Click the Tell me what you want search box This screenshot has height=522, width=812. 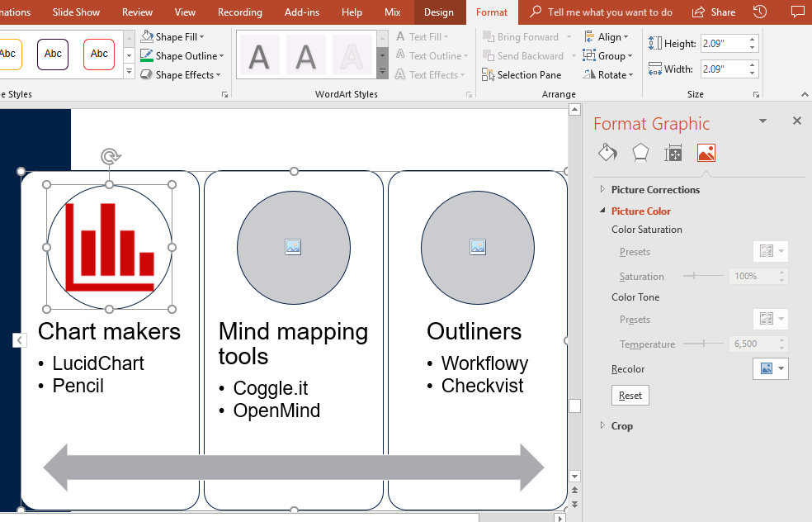(602, 12)
